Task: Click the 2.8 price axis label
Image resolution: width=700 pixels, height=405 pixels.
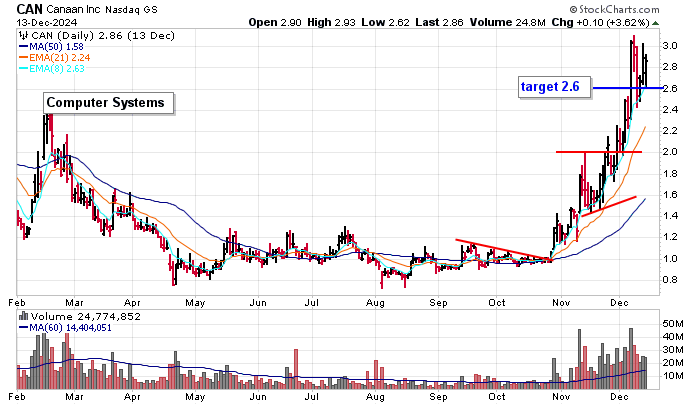Action: pyautogui.click(x=670, y=67)
